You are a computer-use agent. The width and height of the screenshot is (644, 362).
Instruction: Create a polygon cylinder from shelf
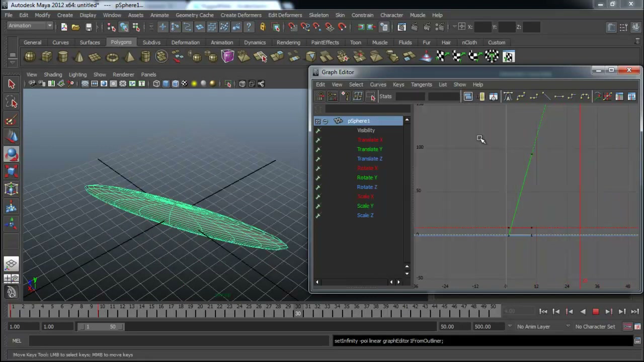point(63,56)
